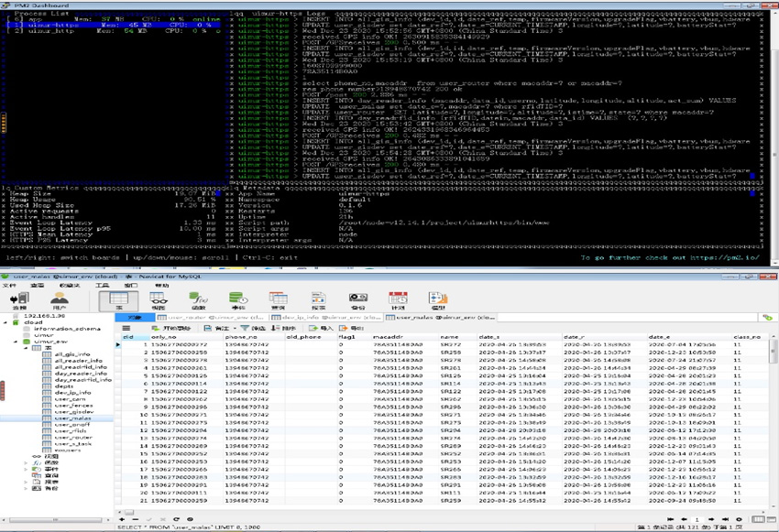The height and width of the screenshot is (532, 779).
Task: Open all_gis_info table in tree
Action: point(72,354)
